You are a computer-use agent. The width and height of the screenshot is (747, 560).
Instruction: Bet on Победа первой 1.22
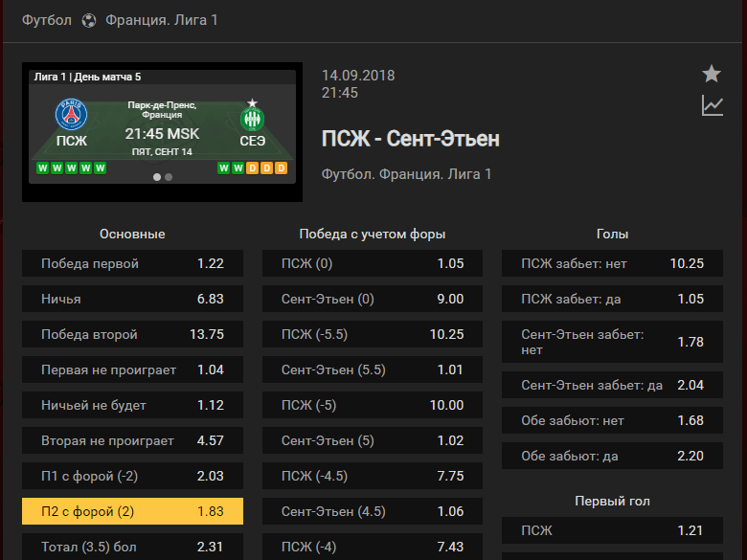(132, 263)
